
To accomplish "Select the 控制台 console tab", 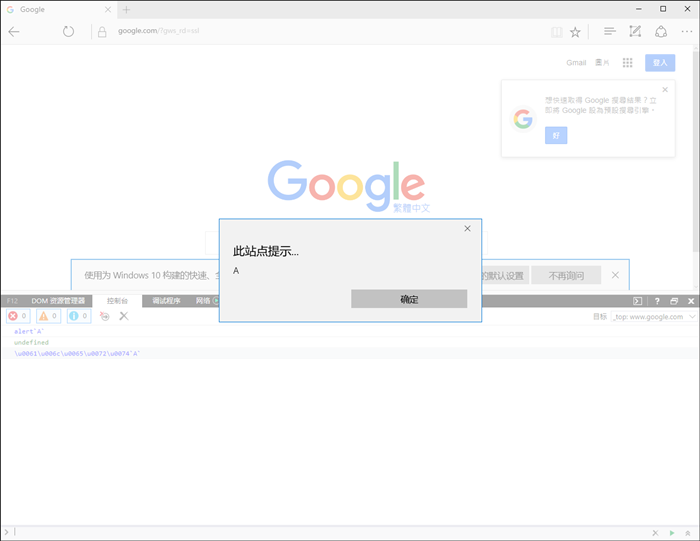I will point(117,301).
